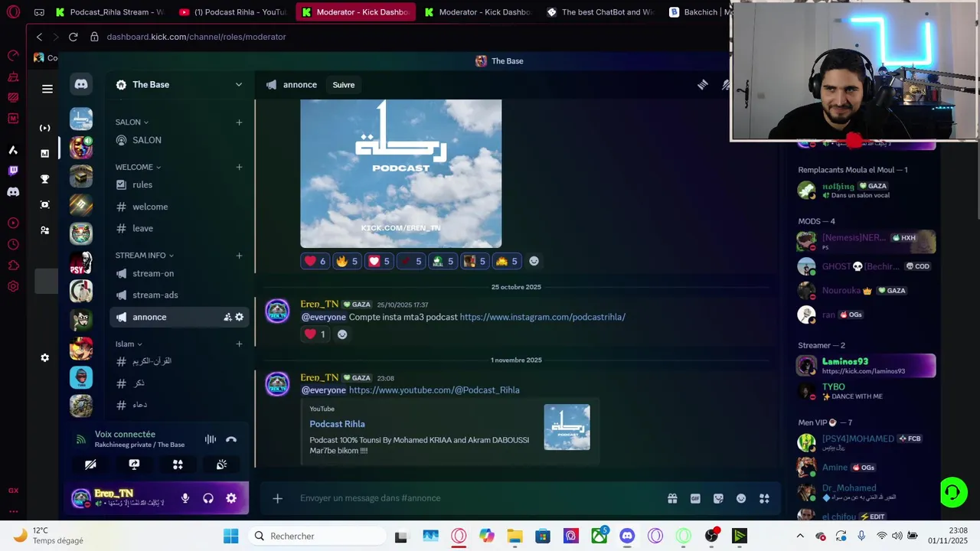
Task: Open the Twitch icon in Opera sidebar
Action: tap(13, 171)
